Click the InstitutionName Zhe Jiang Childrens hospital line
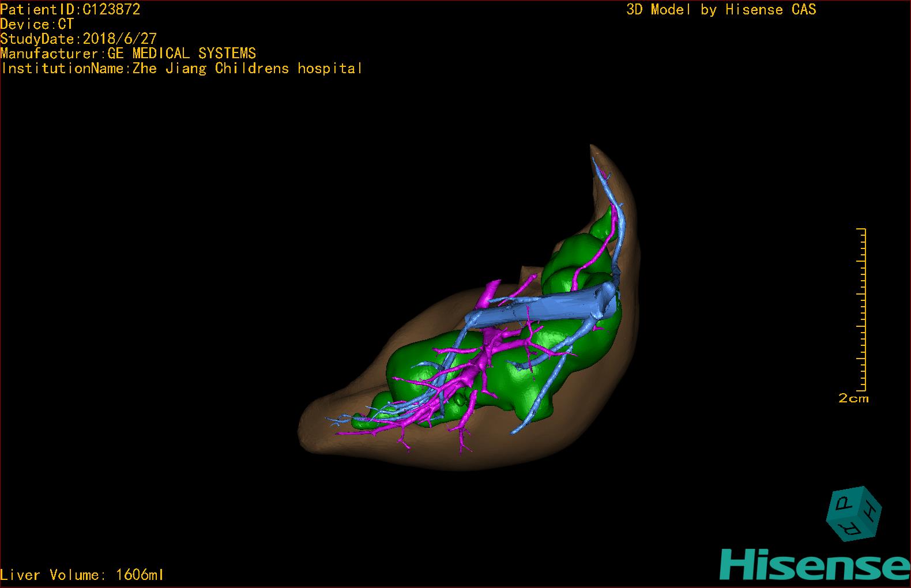The image size is (911, 588). point(182,68)
